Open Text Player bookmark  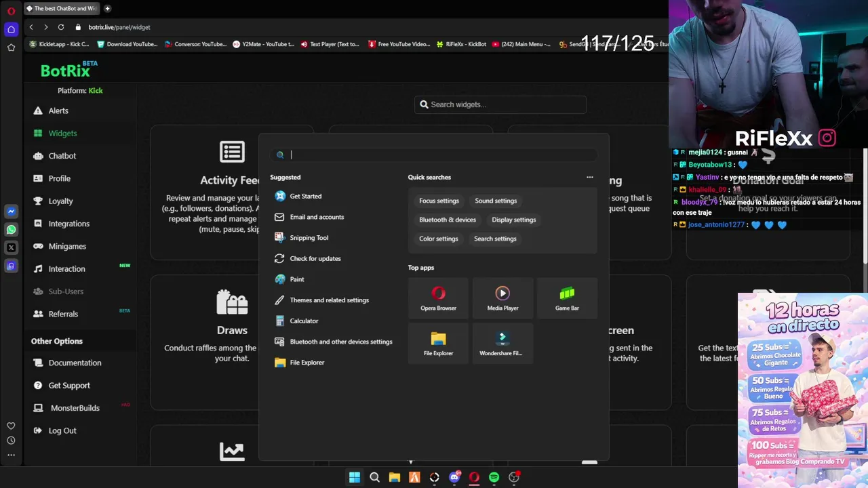330,44
